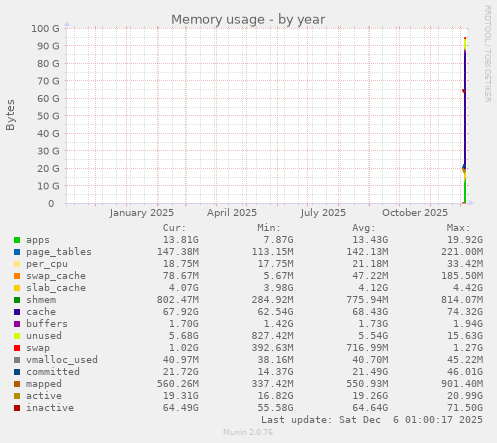Click the 'Bytes' vertical axis label
Viewport: 497px width, 443px height.
[x=10, y=115]
